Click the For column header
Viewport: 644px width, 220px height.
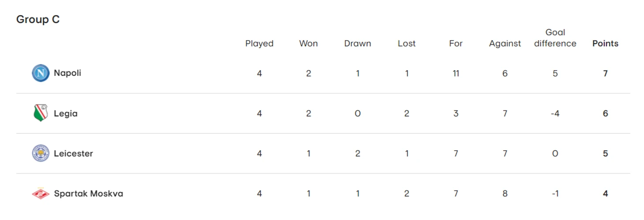tap(456, 43)
